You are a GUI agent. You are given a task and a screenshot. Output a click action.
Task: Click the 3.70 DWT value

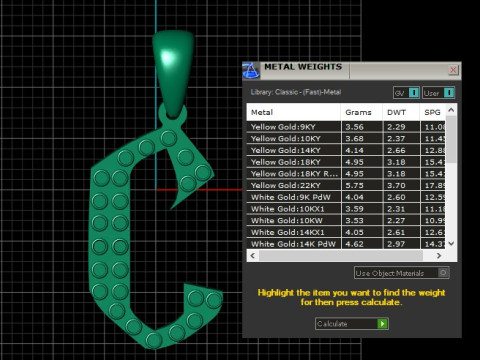coord(396,185)
